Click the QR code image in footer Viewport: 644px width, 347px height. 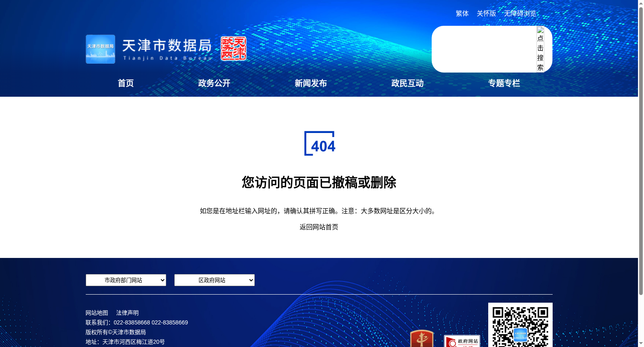coord(520,325)
